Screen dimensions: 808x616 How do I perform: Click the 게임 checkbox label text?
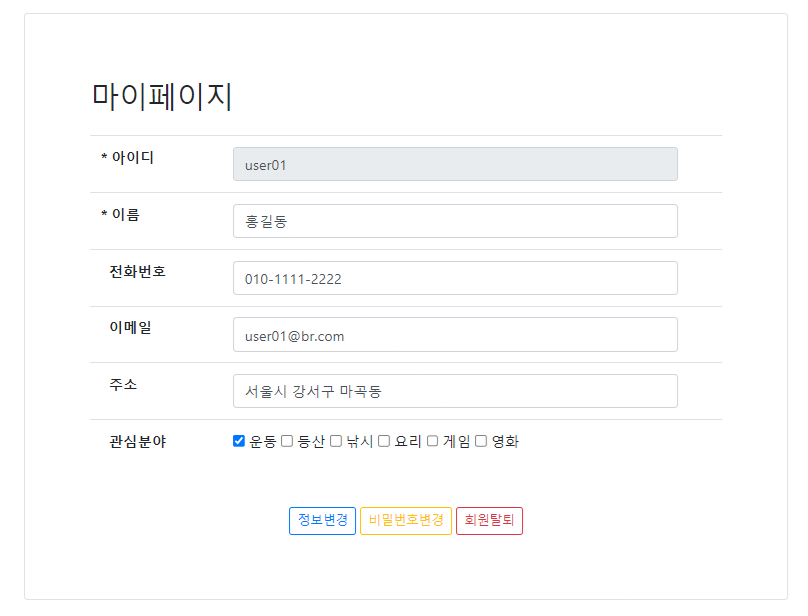point(457,442)
